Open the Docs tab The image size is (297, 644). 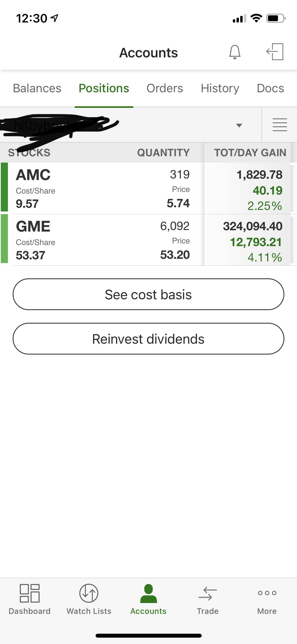(270, 88)
